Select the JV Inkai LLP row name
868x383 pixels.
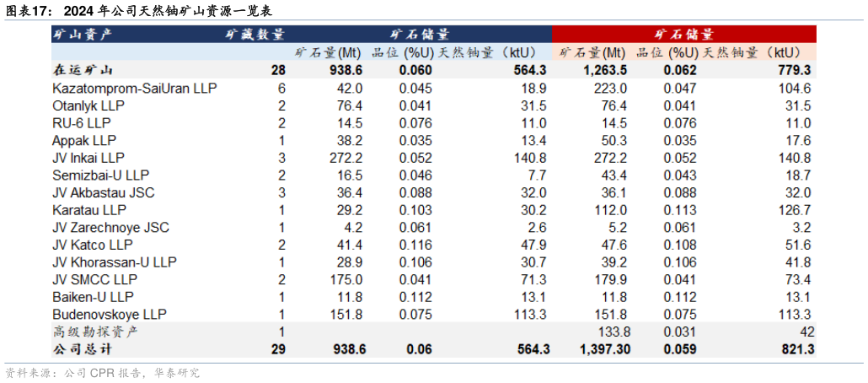click(x=88, y=158)
